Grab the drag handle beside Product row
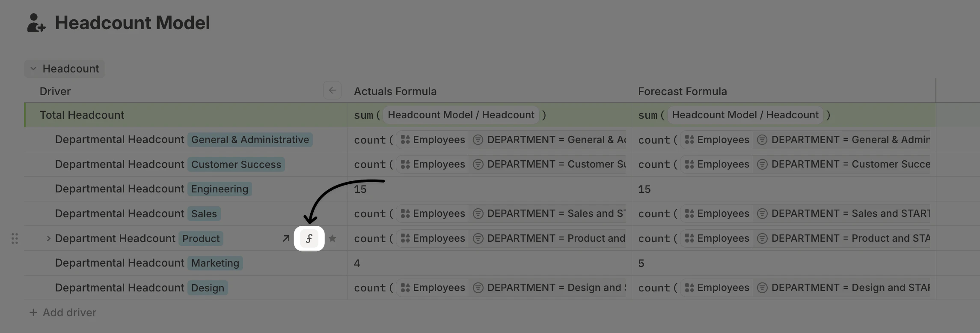Viewport: 980px width, 333px height. [x=15, y=238]
